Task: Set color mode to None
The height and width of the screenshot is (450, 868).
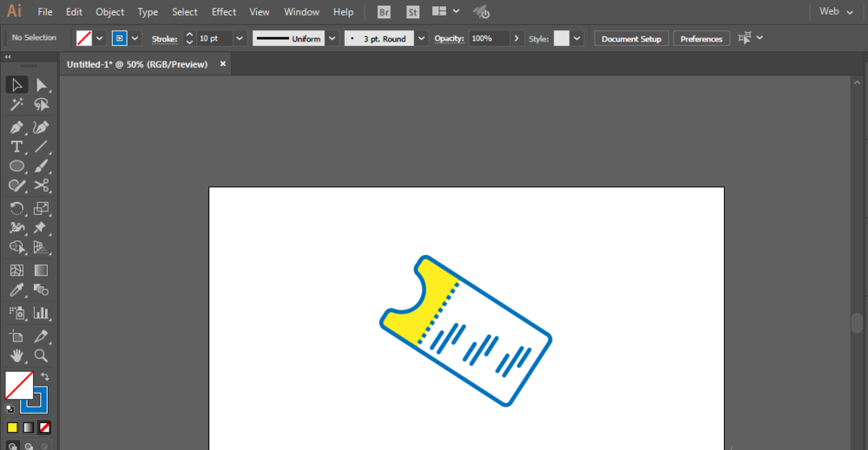Action: click(44, 427)
